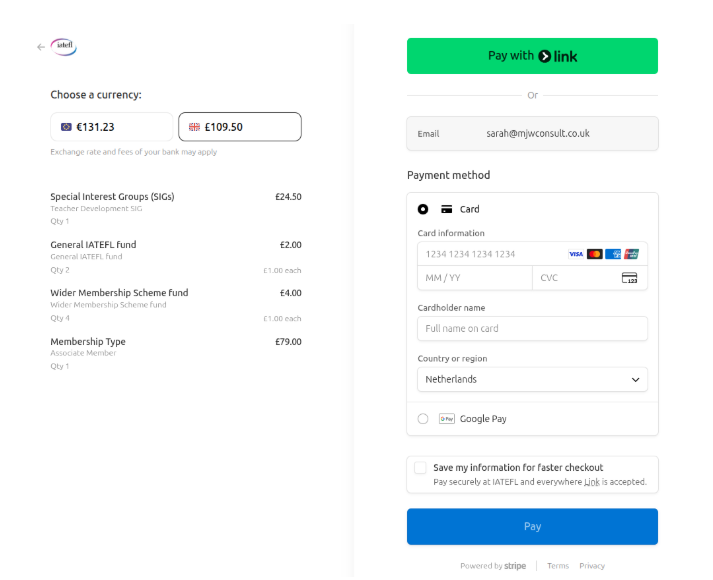713x580 pixels.
Task: Choose the £109.50 pound currency option
Action: pos(240,127)
